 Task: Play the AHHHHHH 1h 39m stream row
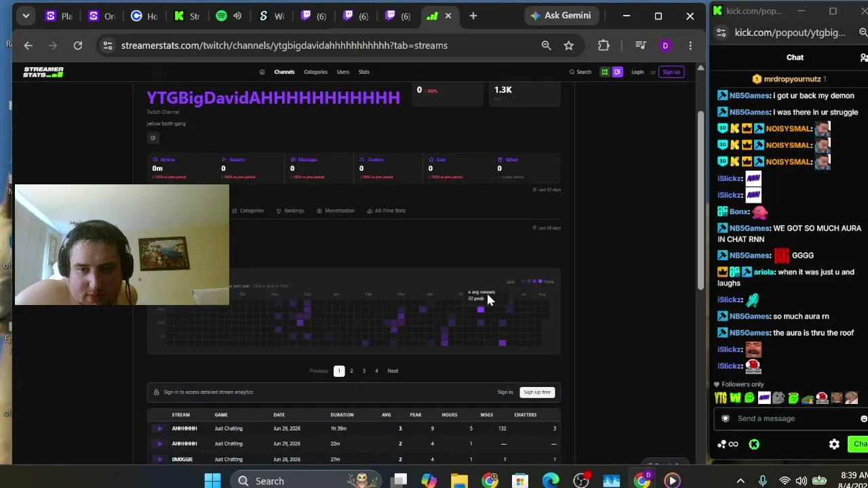(x=159, y=428)
